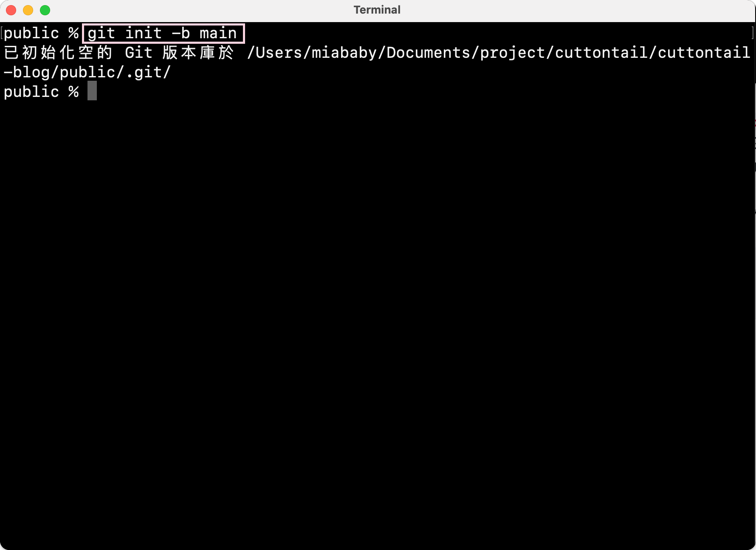Screen dimensions: 756x550
Task: Click the -blog/public/.git/ line
Action: (87, 72)
